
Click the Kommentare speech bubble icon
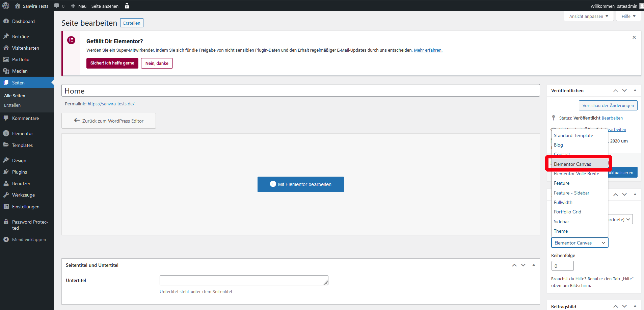[x=6, y=118]
